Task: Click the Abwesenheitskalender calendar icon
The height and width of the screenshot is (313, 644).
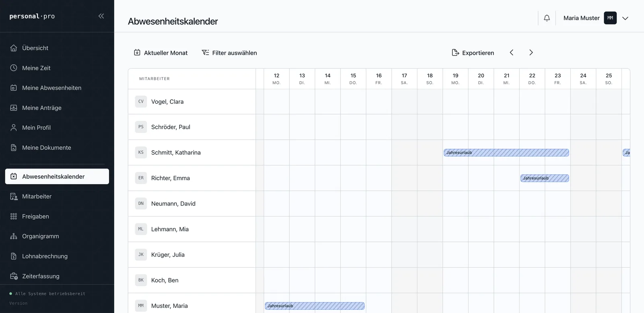Action: point(14,176)
